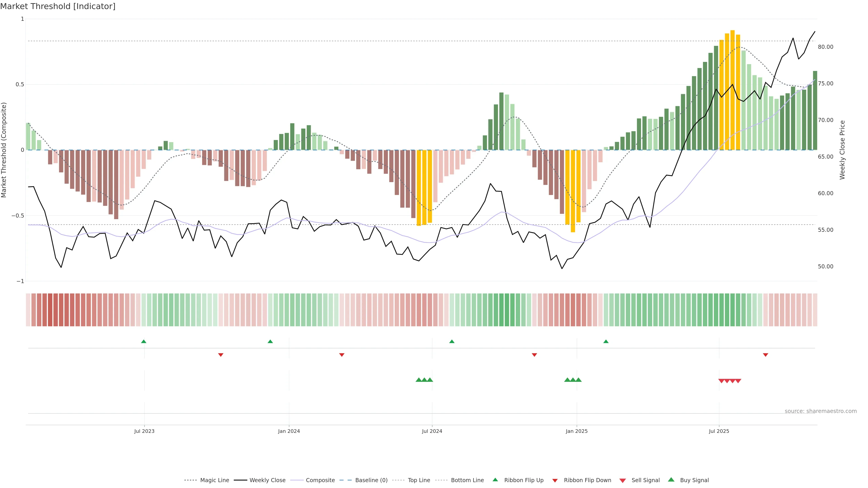Screen dimensions: 868x488
Task: Click Sell Signal legend triangle icon
Action: (623, 481)
